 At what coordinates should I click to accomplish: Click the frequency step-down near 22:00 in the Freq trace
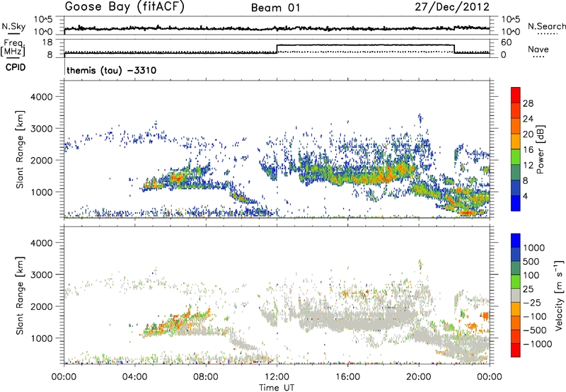pos(454,49)
